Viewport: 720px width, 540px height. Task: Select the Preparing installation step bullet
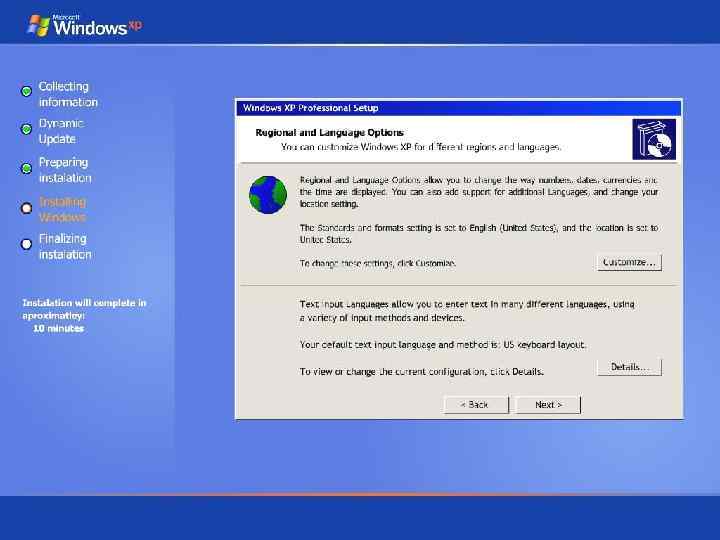point(27,168)
